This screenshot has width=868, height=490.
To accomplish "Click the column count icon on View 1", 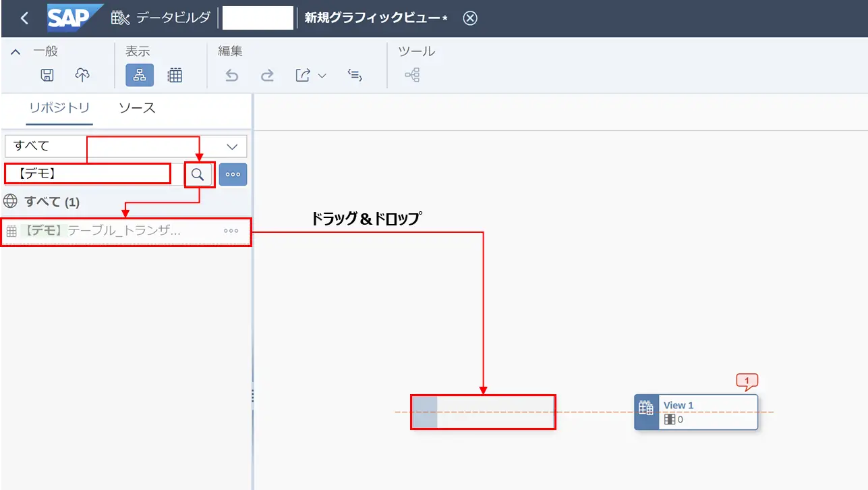I will 670,419.
